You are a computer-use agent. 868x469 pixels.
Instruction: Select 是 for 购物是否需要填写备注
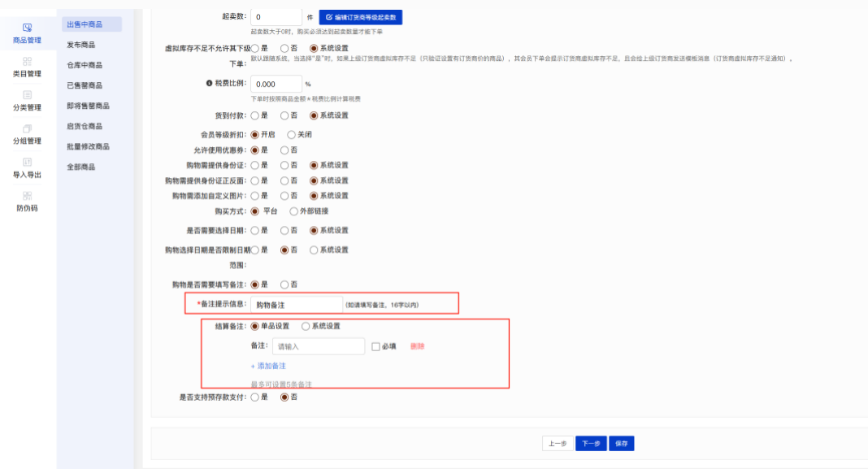tap(254, 284)
